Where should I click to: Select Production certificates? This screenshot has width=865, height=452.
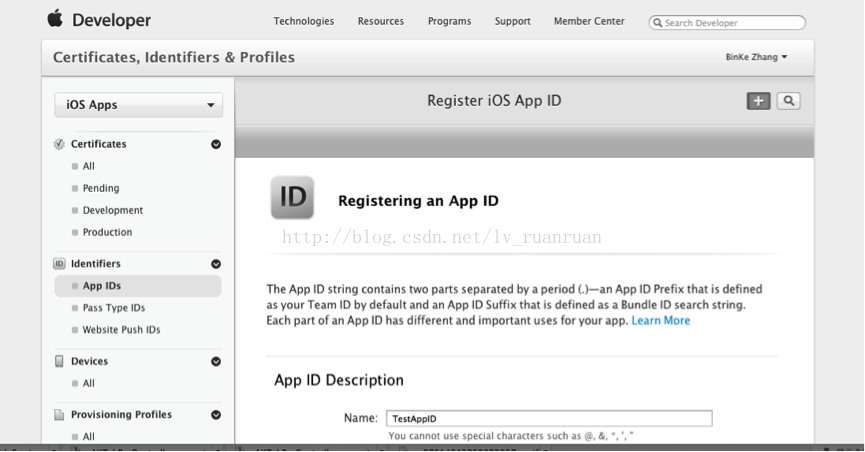point(108,232)
